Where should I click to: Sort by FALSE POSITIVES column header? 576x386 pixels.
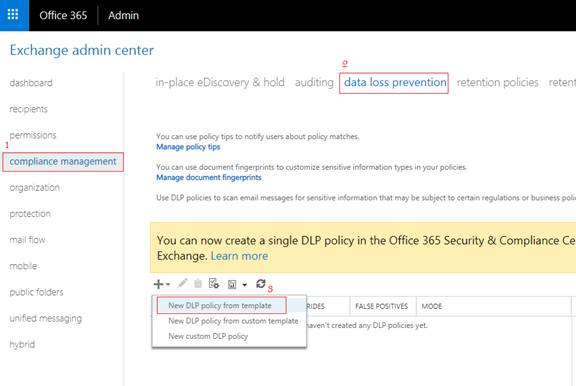click(x=382, y=306)
